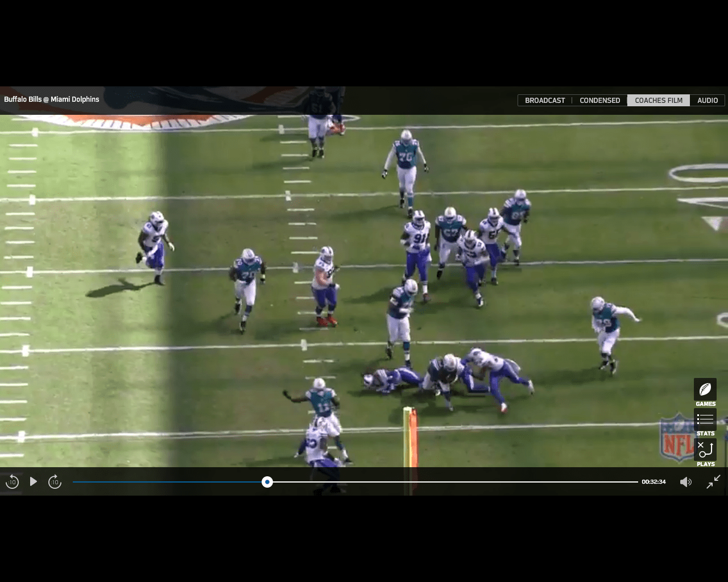Rewind the video 10 seconds

pyautogui.click(x=11, y=481)
